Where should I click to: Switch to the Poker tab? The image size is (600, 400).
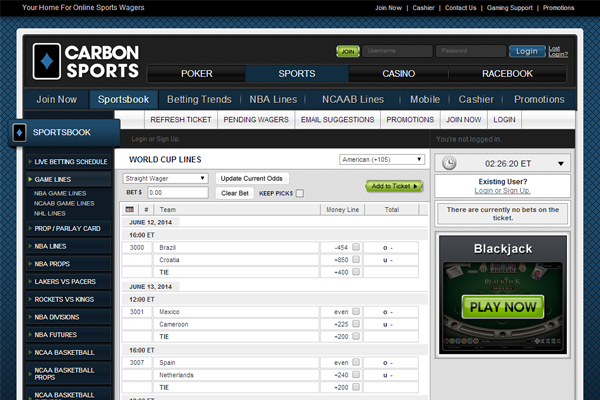(x=197, y=73)
